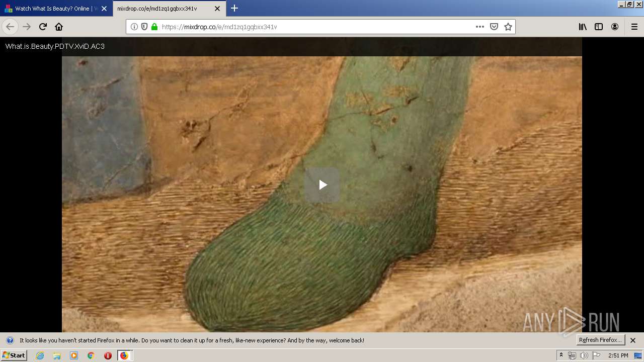This screenshot has width=644, height=362.
Task: Close the Watch What Is Beauty tab
Action: tap(104, 9)
